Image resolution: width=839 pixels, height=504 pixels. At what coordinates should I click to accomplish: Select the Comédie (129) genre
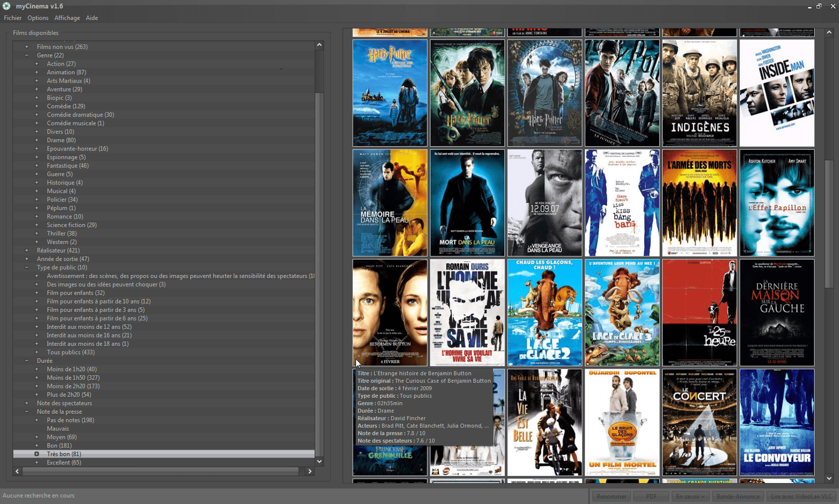tap(66, 106)
